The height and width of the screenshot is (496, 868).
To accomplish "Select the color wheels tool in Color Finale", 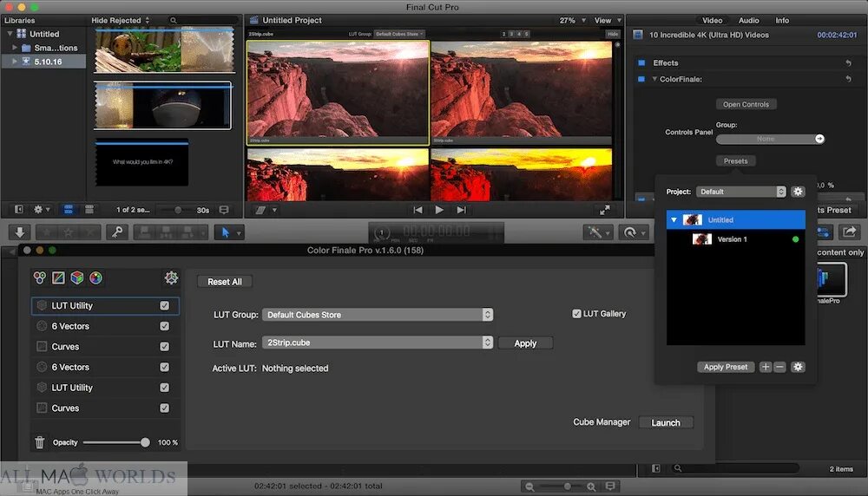I will click(40, 277).
